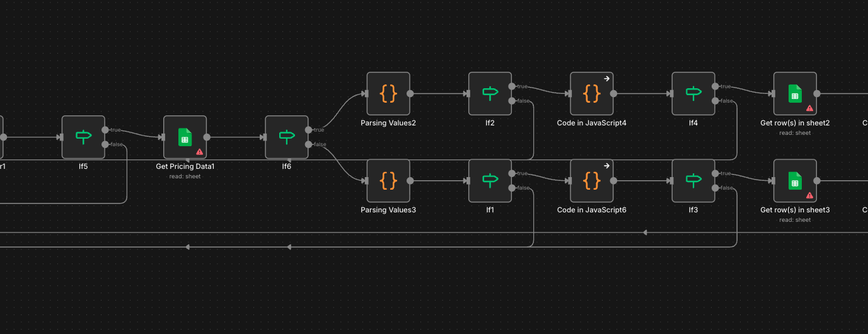The height and width of the screenshot is (334, 868).
Task: Click the input handle of Code in JavaScript4
Action: coord(569,93)
